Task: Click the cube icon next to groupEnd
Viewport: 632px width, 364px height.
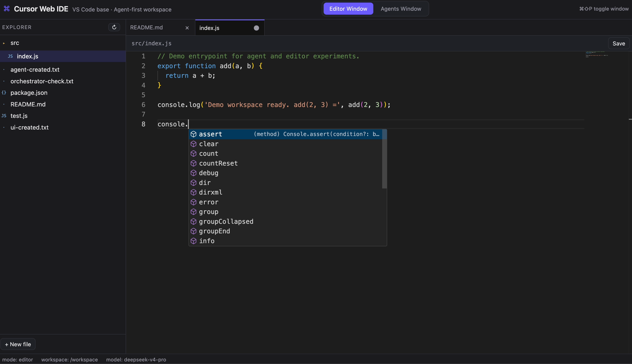Action: 193,231
